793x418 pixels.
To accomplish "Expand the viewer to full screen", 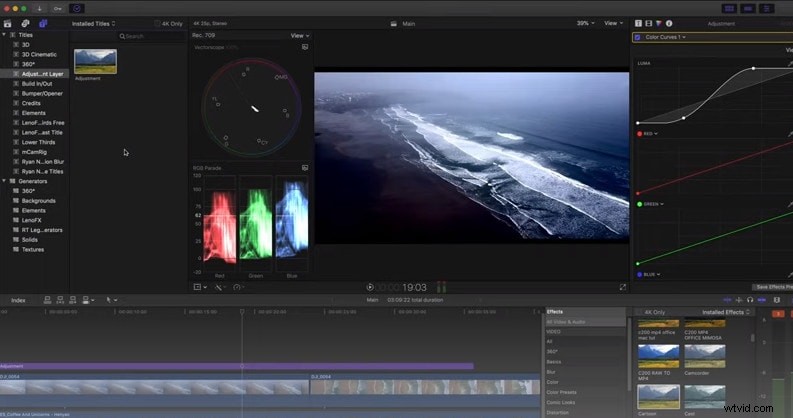I will [x=623, y=287].
